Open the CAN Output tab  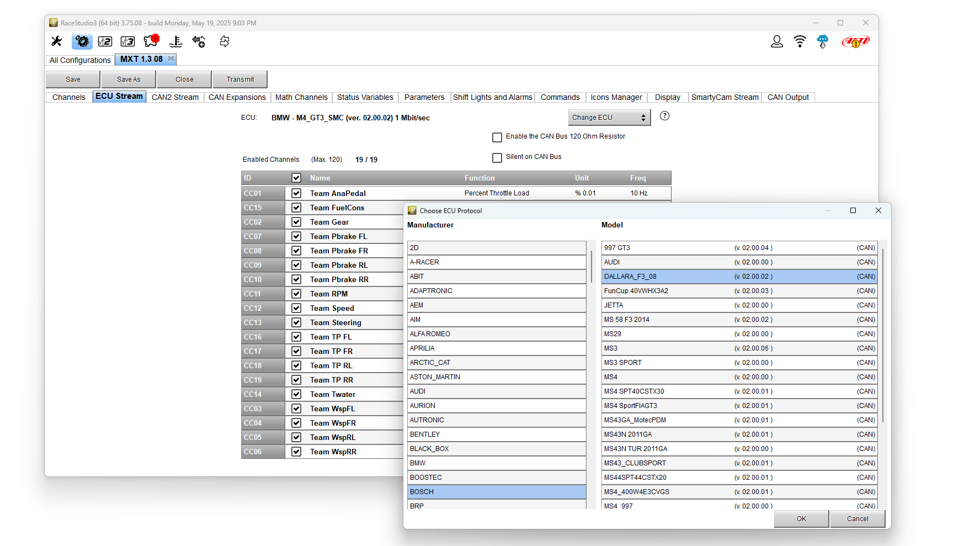(x=788, y=97)
